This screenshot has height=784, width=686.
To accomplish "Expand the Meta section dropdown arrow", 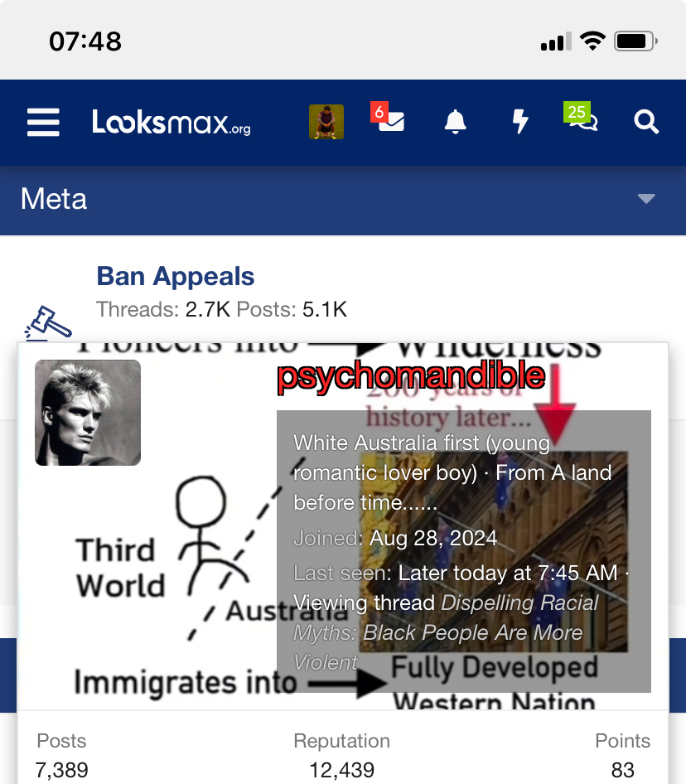I will pos(646,199).
